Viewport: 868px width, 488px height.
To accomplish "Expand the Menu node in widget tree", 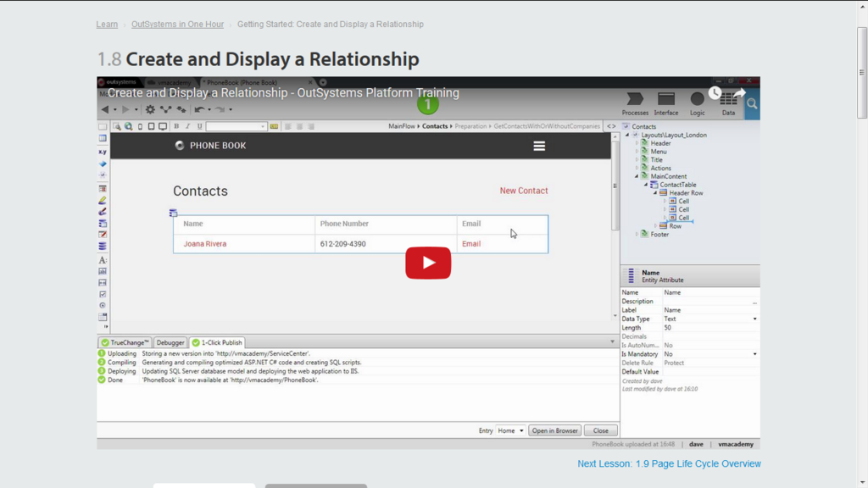I will [x=637, y=152].
